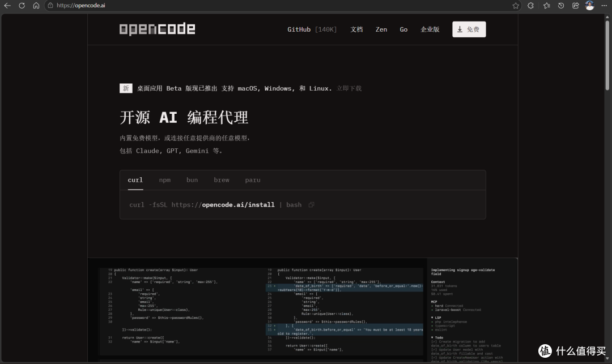Click the curl -fsSL install command text

pos(215,204)
